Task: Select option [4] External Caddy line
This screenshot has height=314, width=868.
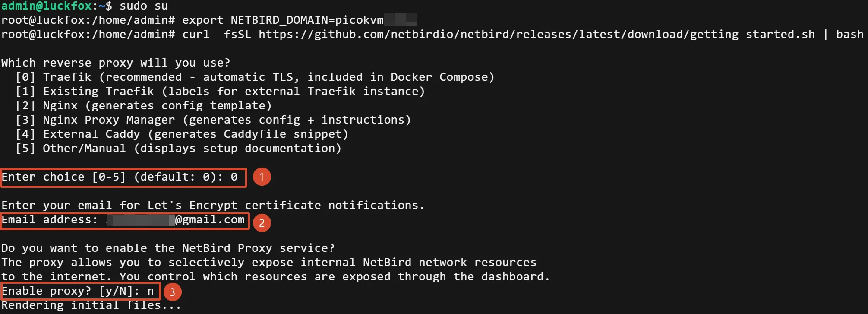Action: (182, 134)
